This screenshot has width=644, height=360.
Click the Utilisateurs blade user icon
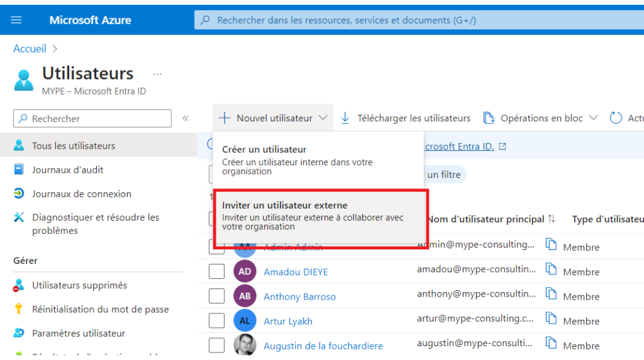tap(23, 80)
